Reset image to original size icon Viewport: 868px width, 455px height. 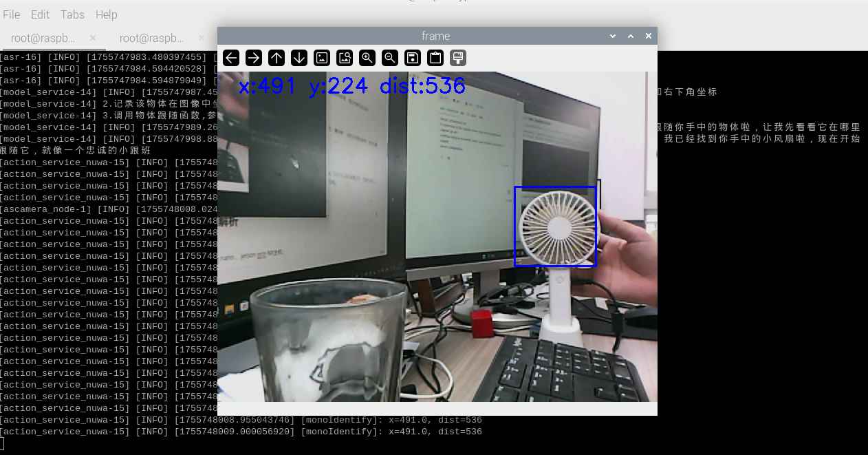pos(322,58)
